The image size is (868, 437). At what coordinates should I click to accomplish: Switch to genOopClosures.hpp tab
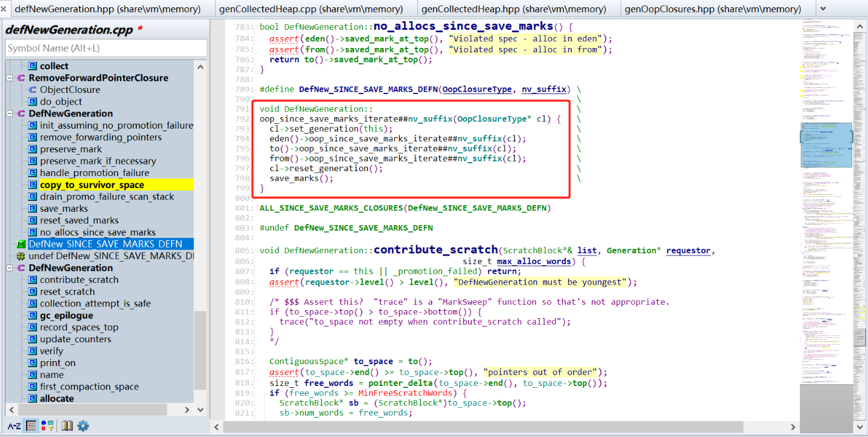(x=713, y=9)
